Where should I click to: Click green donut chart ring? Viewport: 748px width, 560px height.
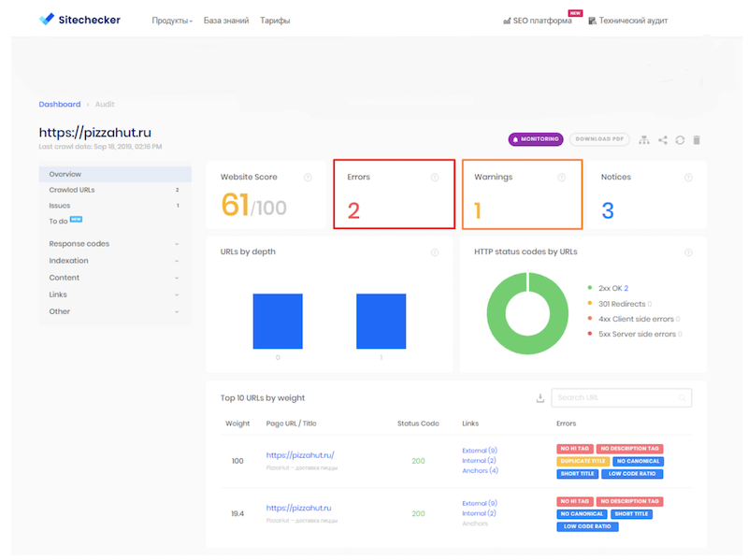(x=496, y=313)
